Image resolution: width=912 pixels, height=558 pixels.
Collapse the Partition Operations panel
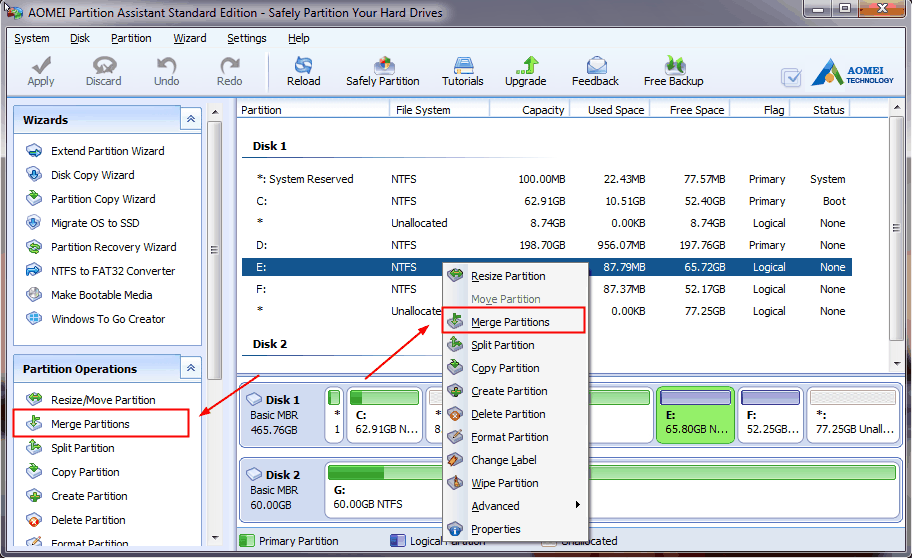[x=191, y=368]
